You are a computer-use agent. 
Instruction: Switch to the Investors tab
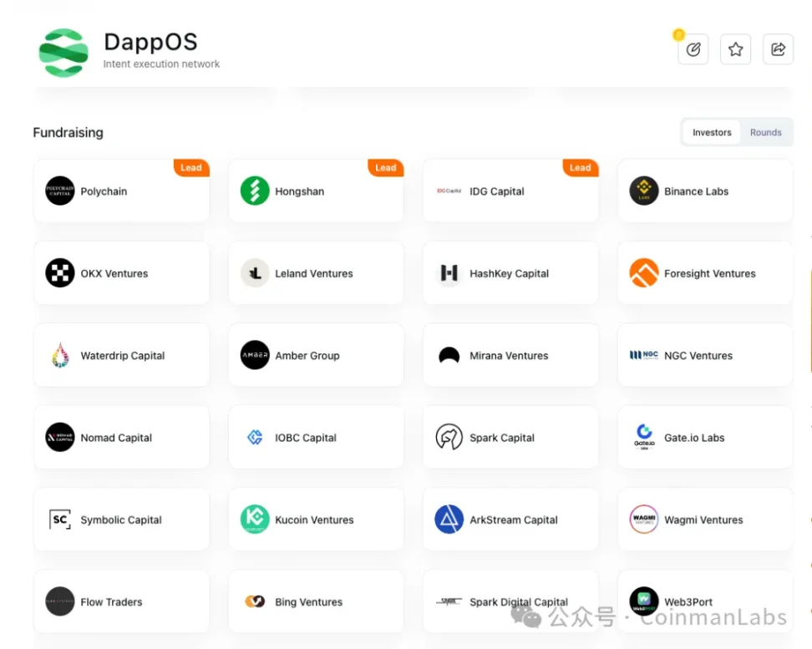[712, 133]
